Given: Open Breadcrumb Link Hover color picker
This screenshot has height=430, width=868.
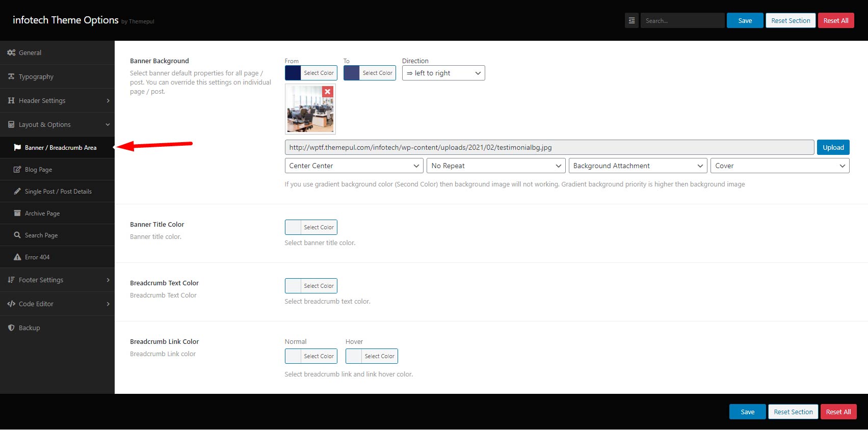Looking at the screenshot, I should pyautogui.click(x=372, y=356).
